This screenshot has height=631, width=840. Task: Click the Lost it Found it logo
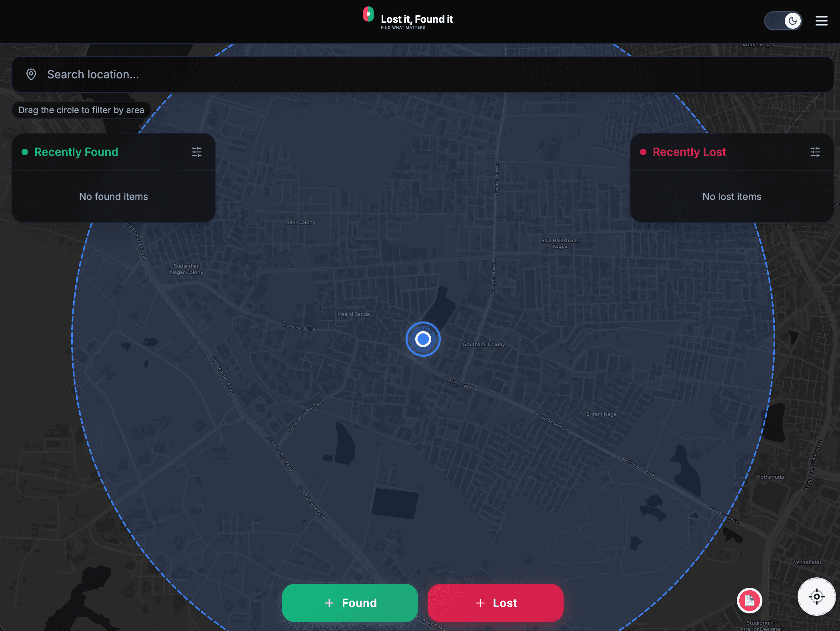[x=408, y=18]
